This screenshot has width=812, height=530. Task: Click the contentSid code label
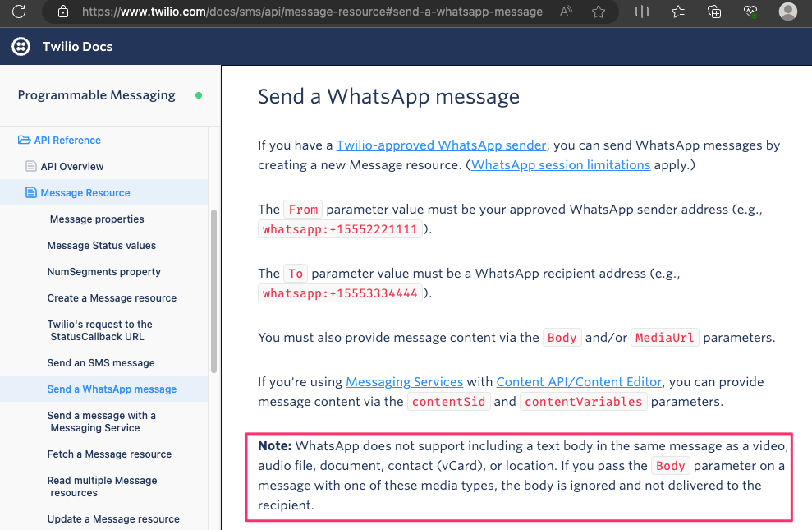click(x=448, y=402)
